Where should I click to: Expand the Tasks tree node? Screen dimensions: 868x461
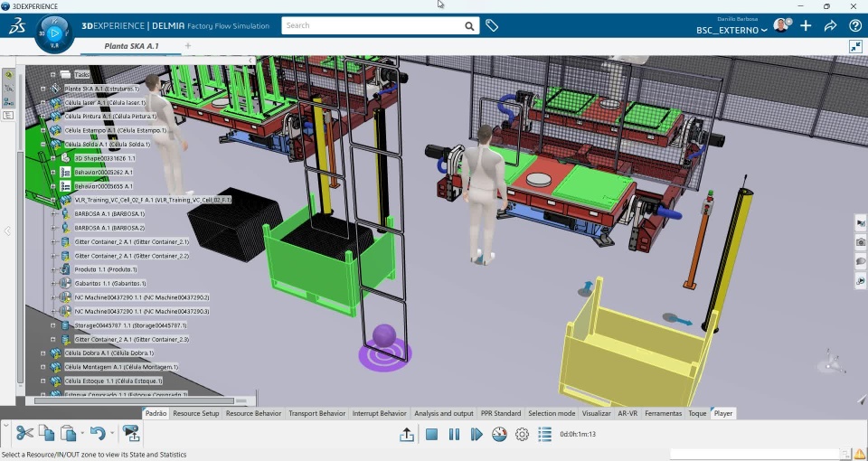[x=53, y=74]
